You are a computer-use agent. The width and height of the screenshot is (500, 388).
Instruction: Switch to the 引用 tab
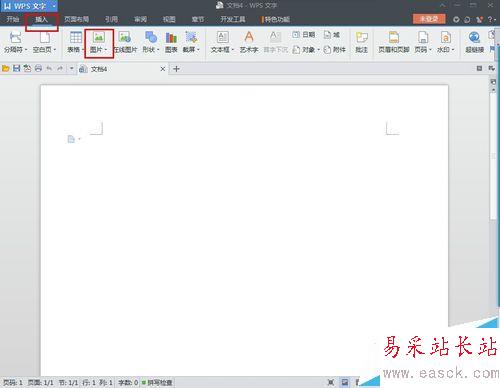[111, 19]
